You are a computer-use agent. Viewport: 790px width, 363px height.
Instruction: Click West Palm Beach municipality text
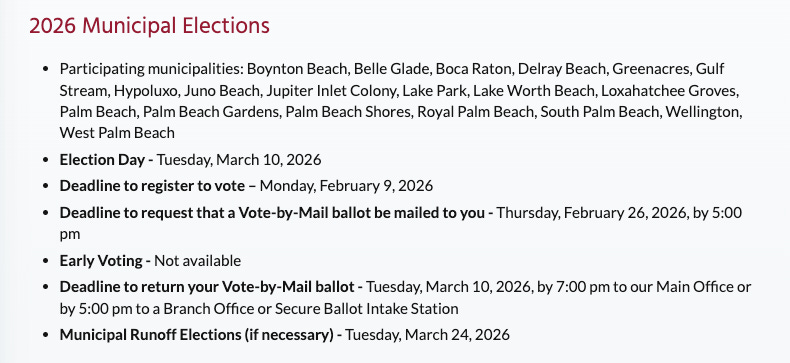click(117, 133)
